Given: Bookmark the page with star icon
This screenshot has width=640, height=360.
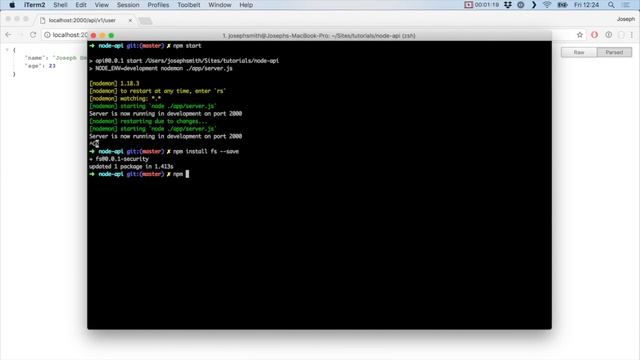Looking at the screenshot, I should (x=580, y=35).
